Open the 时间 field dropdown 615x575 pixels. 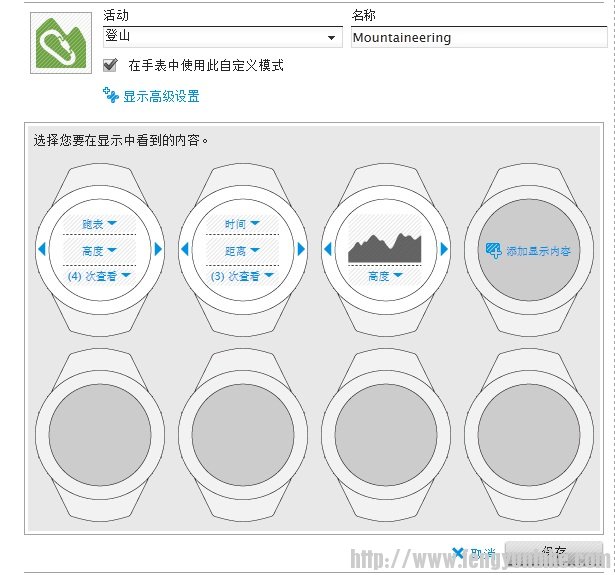point(242,224)
